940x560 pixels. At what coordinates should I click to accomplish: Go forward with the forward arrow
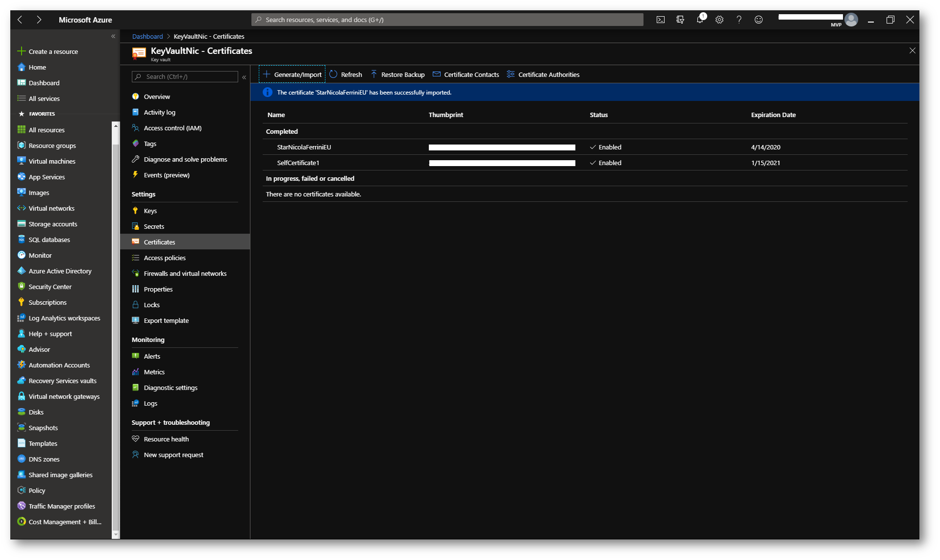[x=39, y=20]
